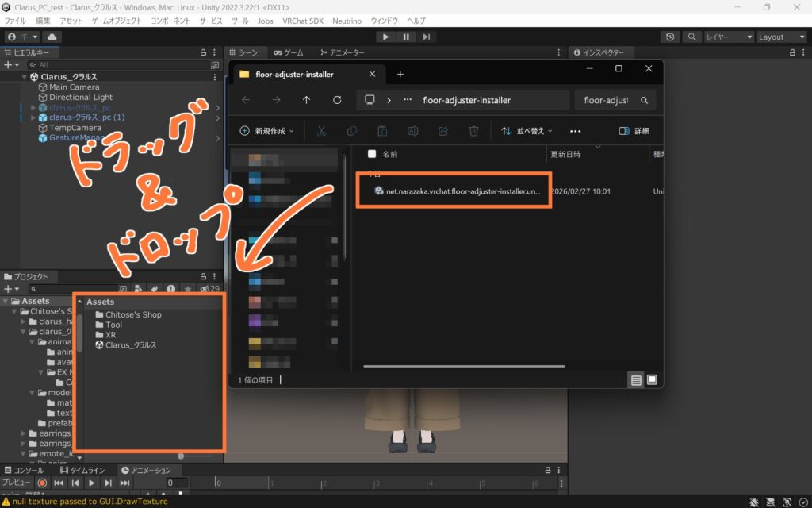Viewport: 812px width, 508px height.
Task: Click the 新規作成 button in Explorer
Action: pyautogui.click(x=266, y=131)
